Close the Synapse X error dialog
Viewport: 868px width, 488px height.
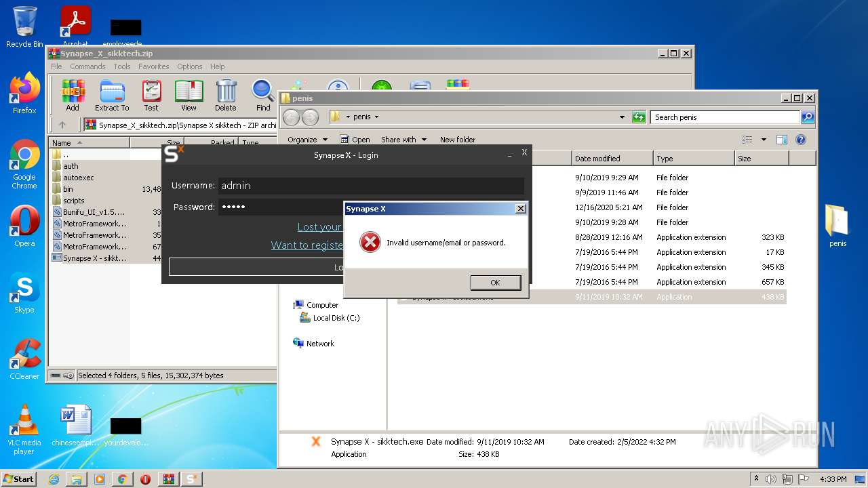[520, 209]
